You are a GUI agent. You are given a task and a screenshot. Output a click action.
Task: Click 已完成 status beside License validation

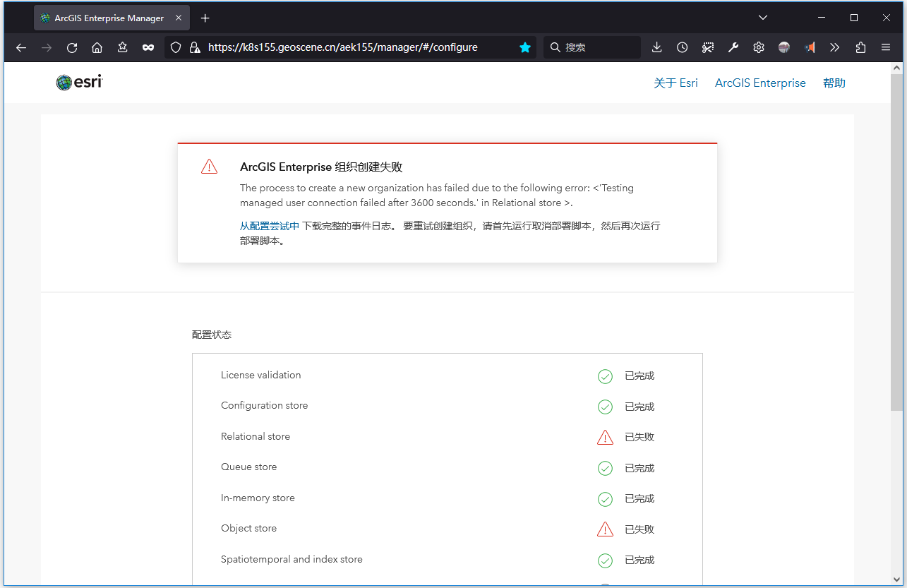point(639,376)
